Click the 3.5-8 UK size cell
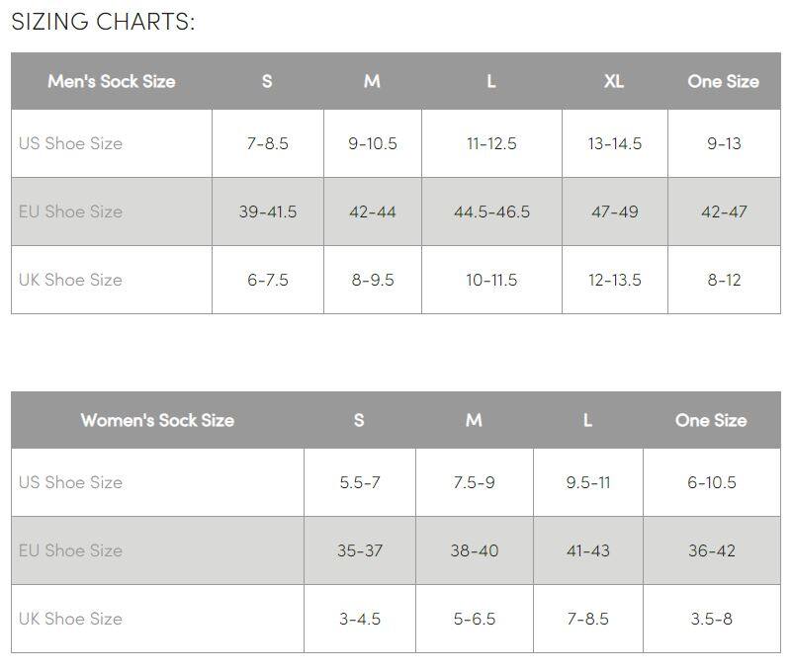 (711, 619)
